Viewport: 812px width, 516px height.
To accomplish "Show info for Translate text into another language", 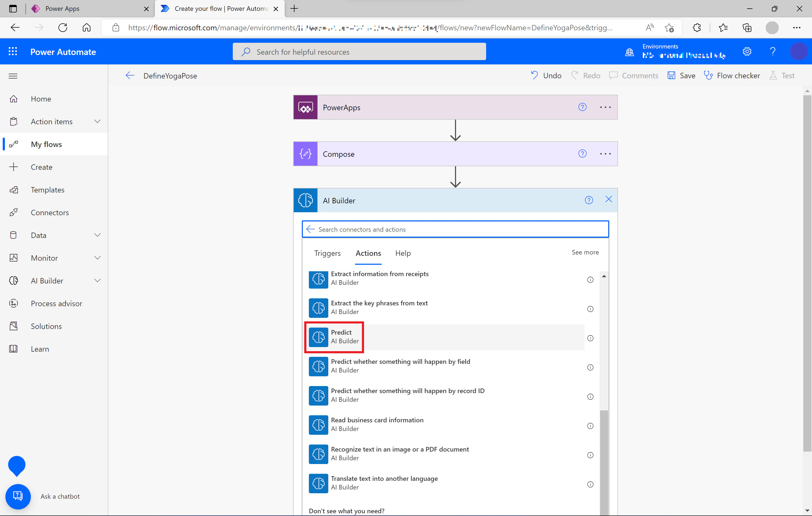I will 590,484.
